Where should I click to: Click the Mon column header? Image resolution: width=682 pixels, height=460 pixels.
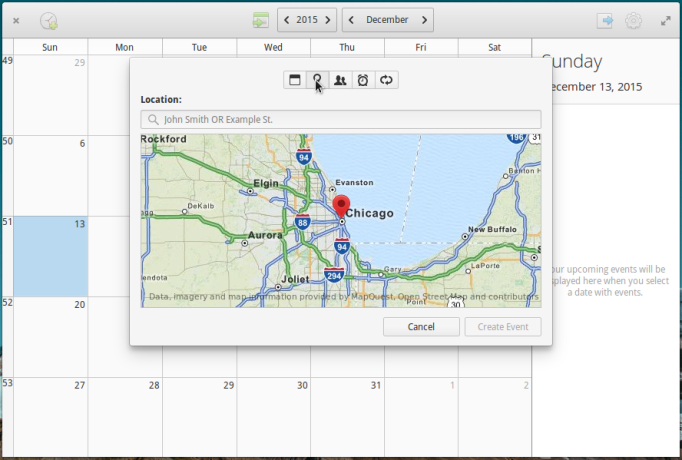pyautogui.click(x=124, y=47)
